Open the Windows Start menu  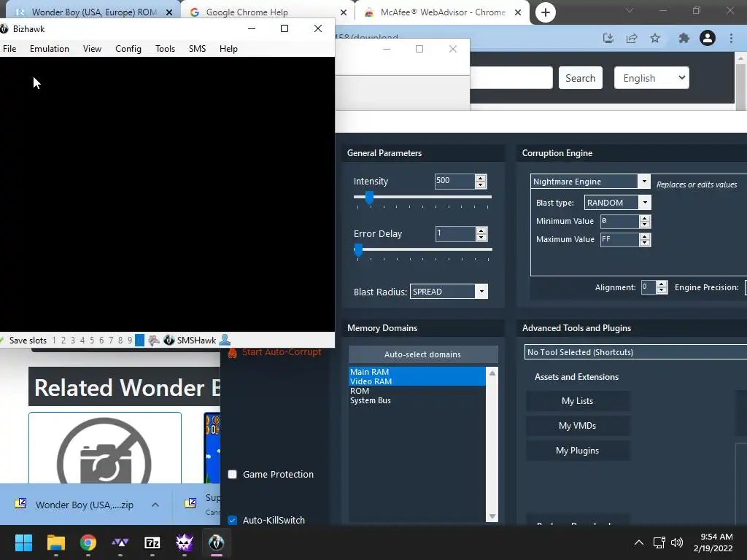(x=23, y=542)
